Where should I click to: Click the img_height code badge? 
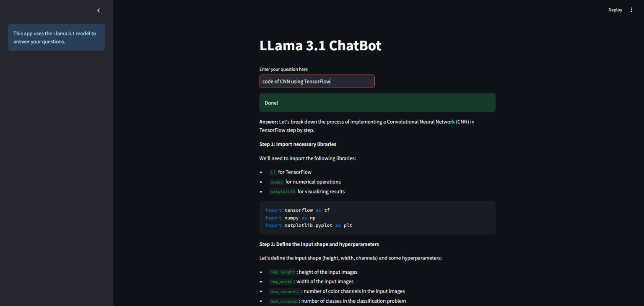coord(283,272)
